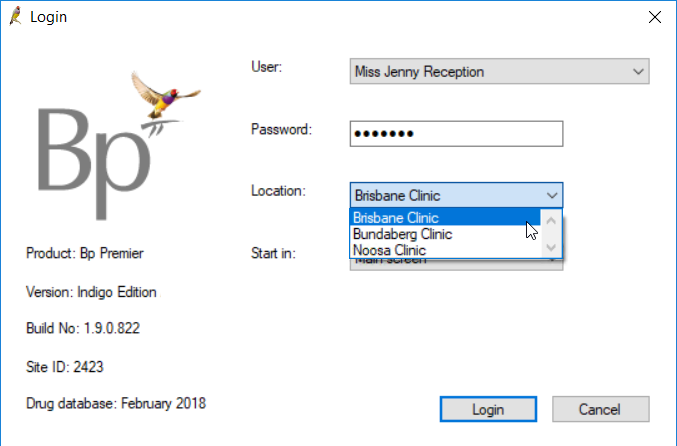This screenshot has height=446, width=677.
Task: Click the Start in: label
Action: click(x=273, y=253)
